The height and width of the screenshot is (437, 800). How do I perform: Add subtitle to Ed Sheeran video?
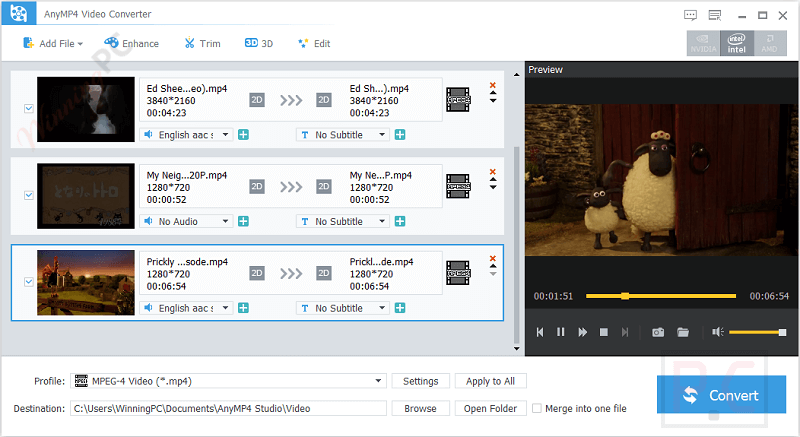pos(400,135)
